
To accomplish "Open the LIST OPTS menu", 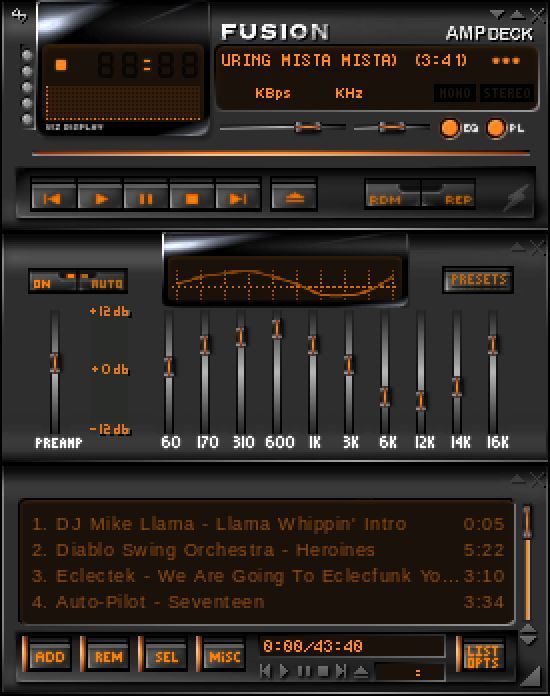I will tap(483, 656).
